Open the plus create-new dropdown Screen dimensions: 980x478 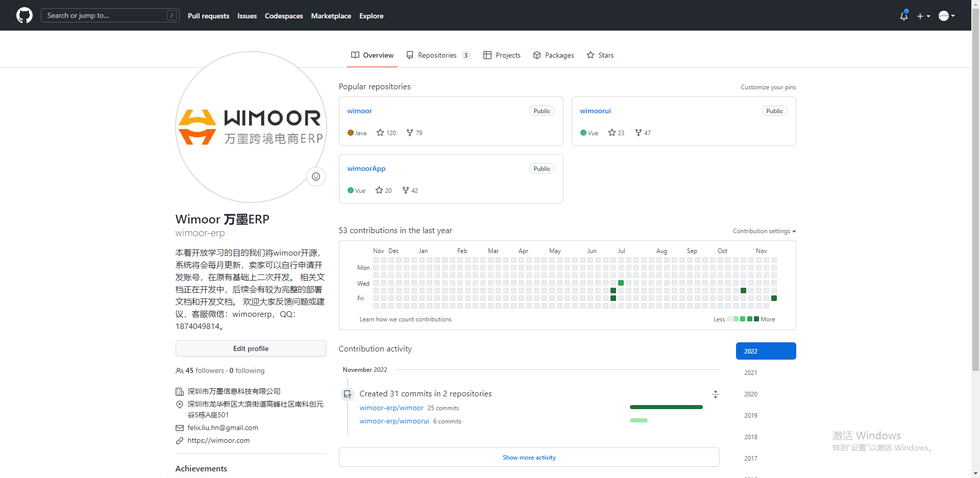click(x=923, y=16)
